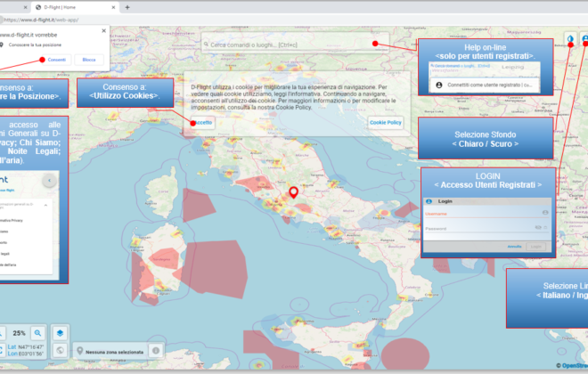Block location access with Blocca
588x374 pixels.
pos(89,60)
